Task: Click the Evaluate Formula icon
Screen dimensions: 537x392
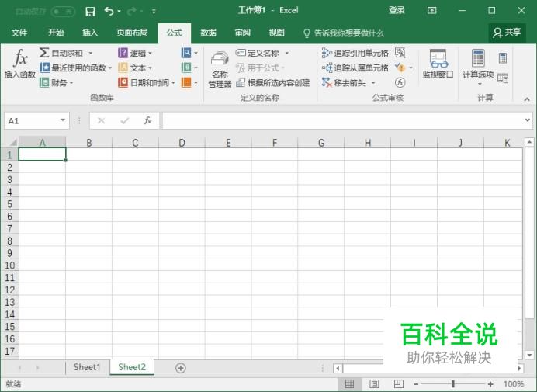Action: pyautogui.click(x=400, y=82)
